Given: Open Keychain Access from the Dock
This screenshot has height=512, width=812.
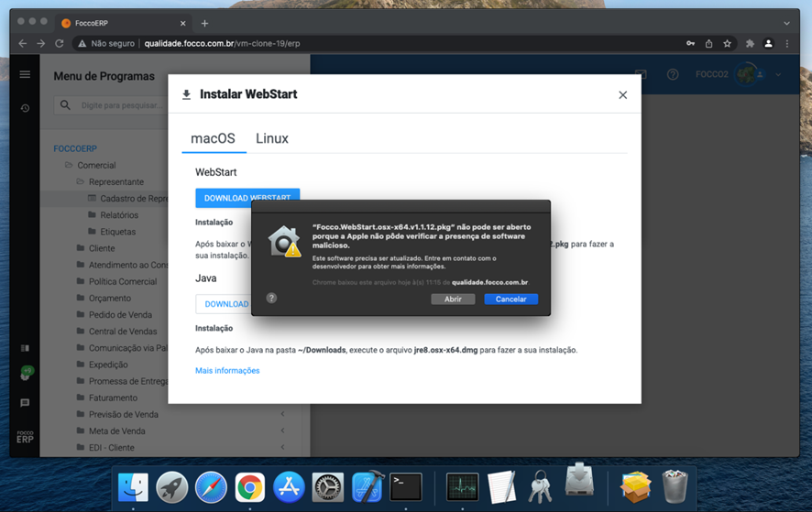Looking at the screenshot, I should coord(540,486).
